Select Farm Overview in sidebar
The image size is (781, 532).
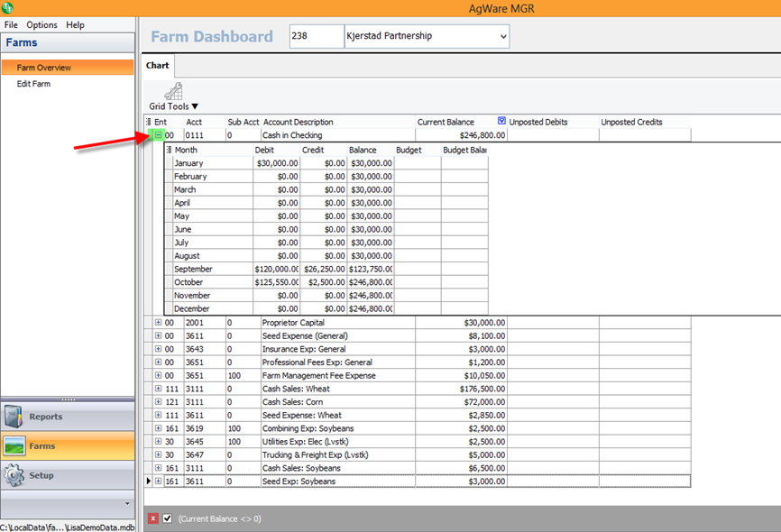pos(43,68)
